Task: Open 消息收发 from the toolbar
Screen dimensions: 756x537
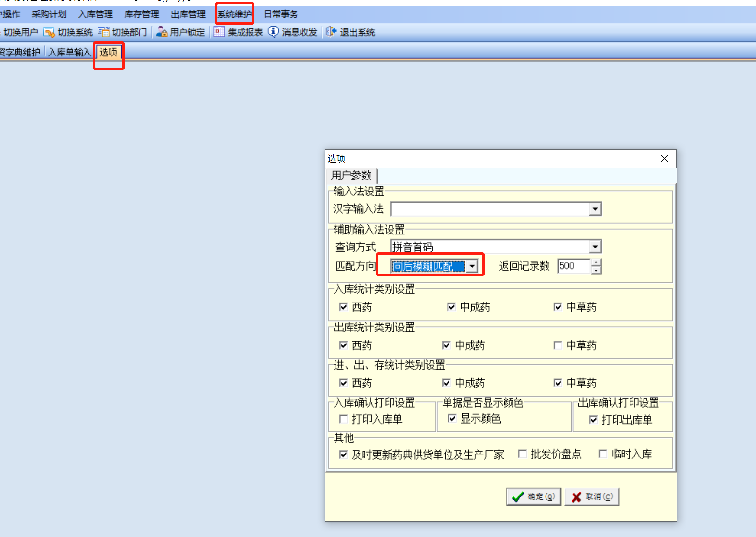Action: click(293, 32)
